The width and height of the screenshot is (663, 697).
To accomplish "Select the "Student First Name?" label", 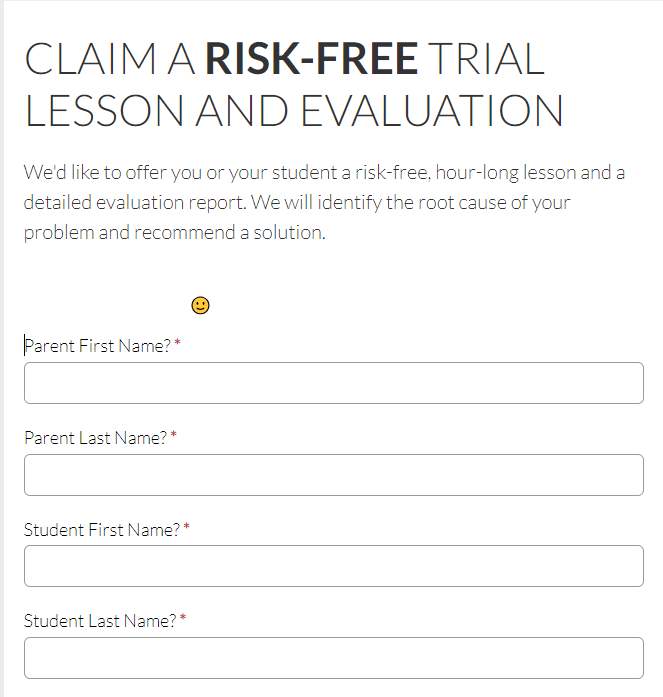I will pyautogui.click(x=102, y=530).
